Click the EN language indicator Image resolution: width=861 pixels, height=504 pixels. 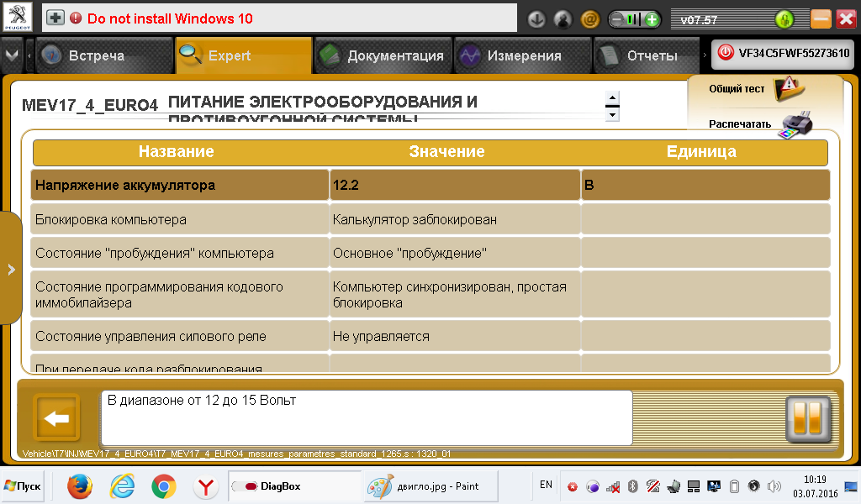[546, 485]
